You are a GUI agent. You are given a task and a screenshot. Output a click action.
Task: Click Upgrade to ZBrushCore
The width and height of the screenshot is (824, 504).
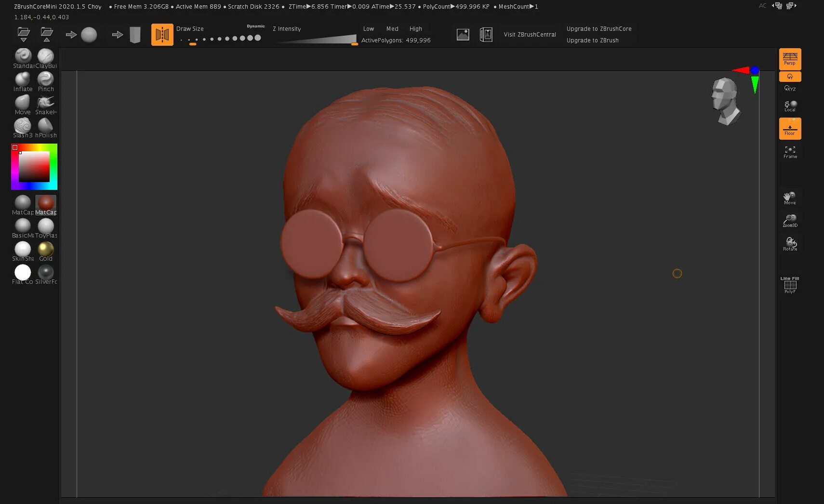(599, 28)
